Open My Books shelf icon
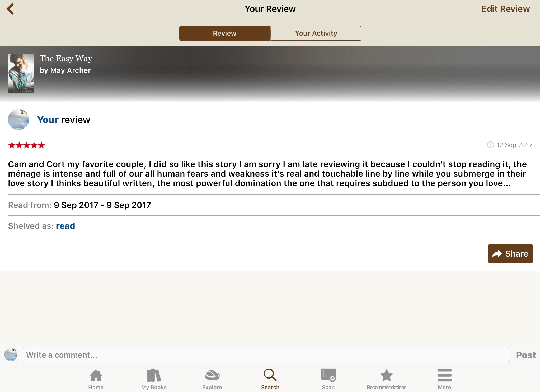Viewport: 540px width, 392px height. click(154, 376)
